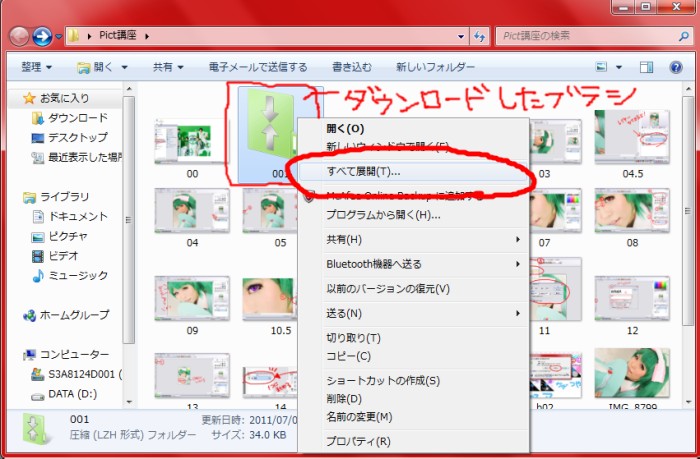Choose 削除(D) in the context menu

tap(413, 399)
